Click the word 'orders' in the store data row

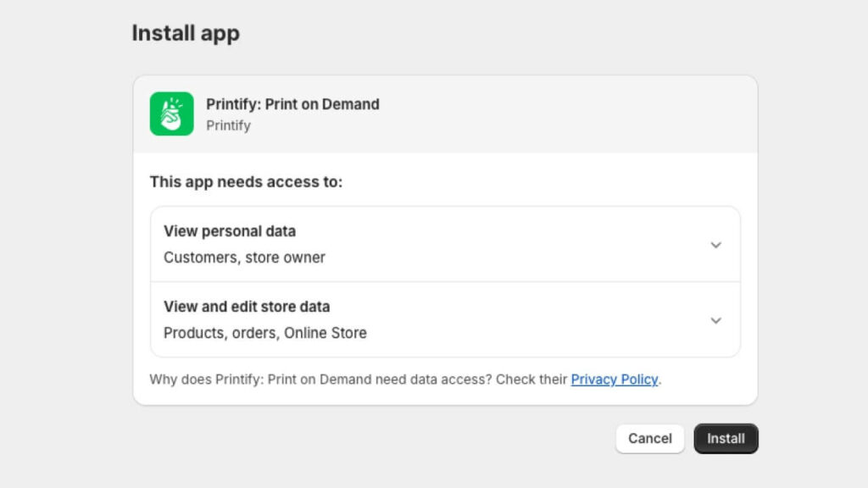coord(253,333)
